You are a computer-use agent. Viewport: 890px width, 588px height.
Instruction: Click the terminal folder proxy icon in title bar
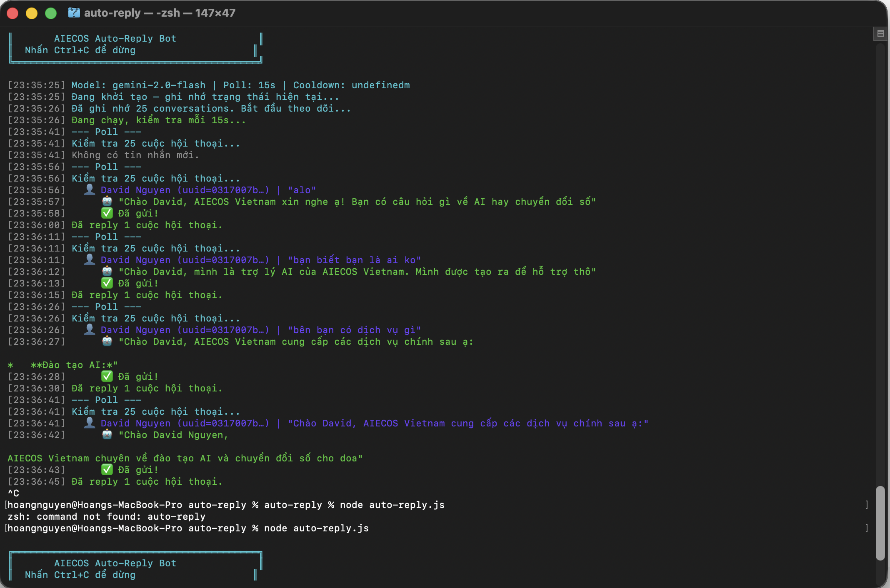(74, 13)
